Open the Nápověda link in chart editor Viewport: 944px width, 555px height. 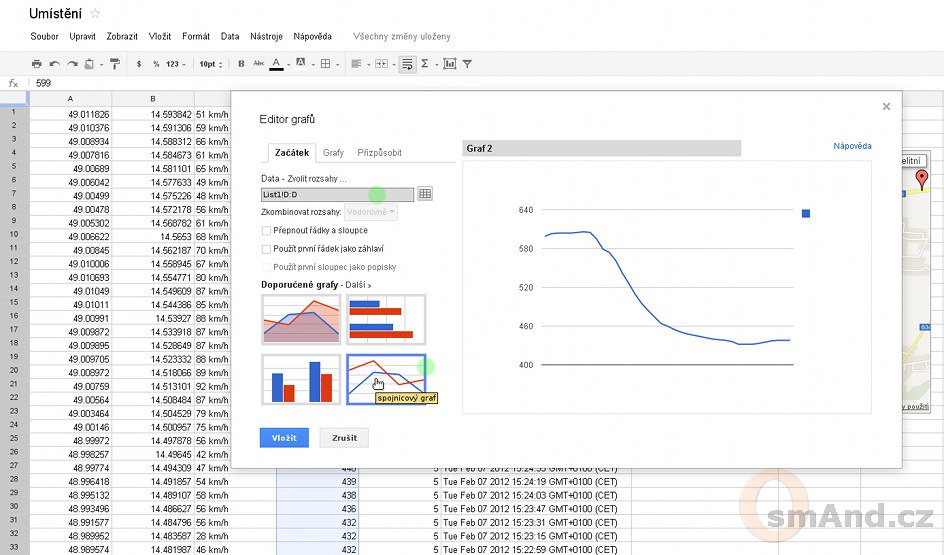(x=852, y=146)
